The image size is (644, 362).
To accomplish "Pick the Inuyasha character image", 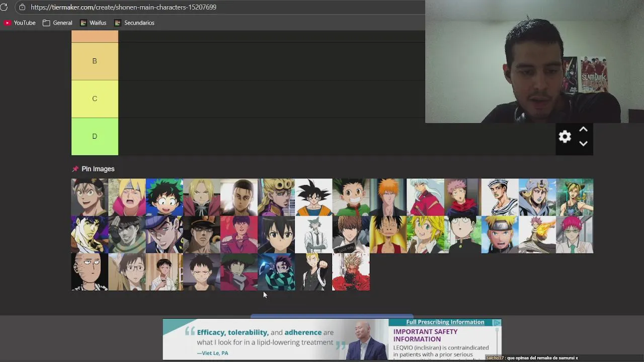I will point(425,197).
